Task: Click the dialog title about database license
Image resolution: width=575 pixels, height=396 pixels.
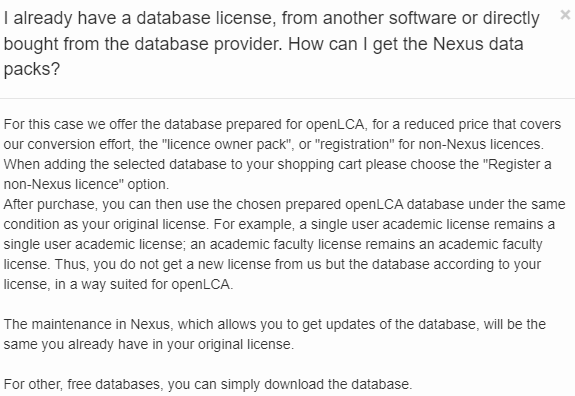Action: (271, 43)
